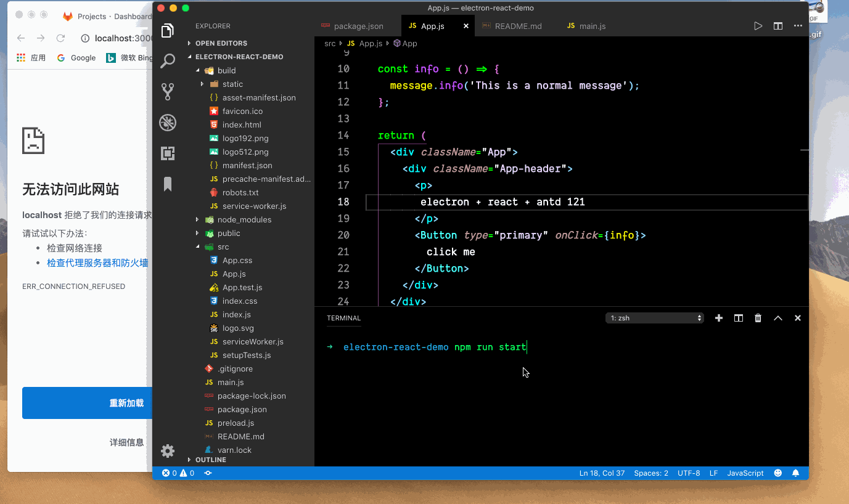Add a new terminal with plus icon
The height and width of the screenshot is (504, 849).
tap(718, 318)
